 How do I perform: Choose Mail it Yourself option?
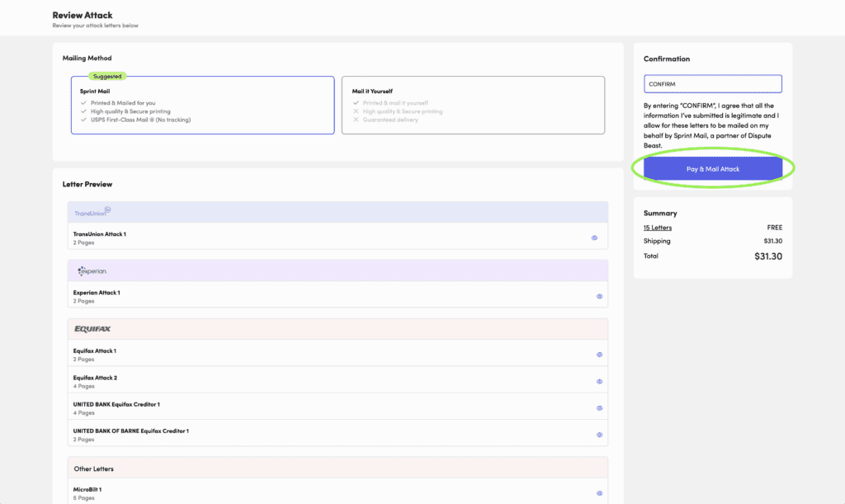point(473,106)
